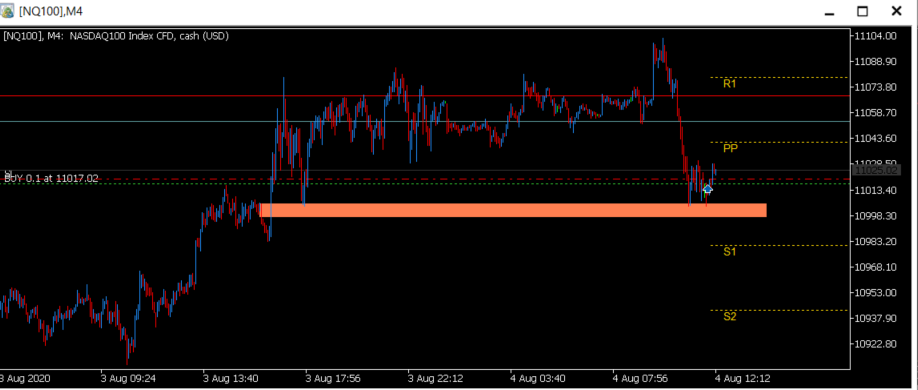This screenshot has height=390, width=918.
Task: Click the S1 pivot level label
Action: click(x=729, y=252)
